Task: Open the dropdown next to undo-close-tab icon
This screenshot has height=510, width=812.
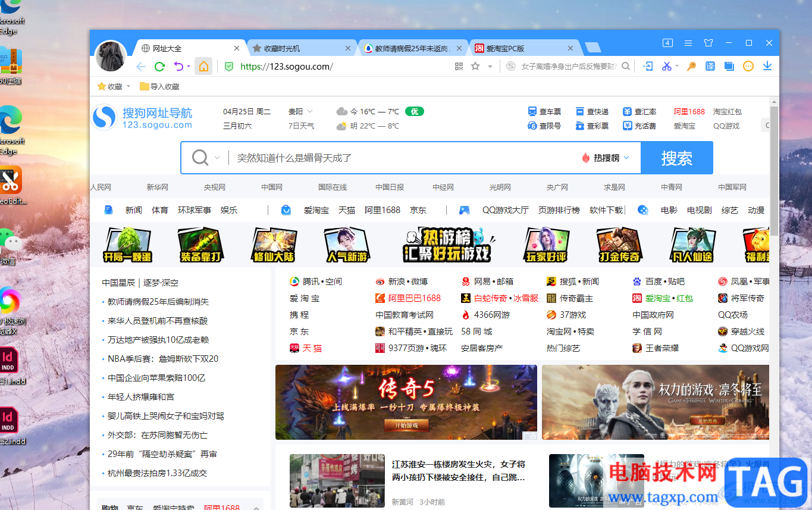Action: [189, 67]
